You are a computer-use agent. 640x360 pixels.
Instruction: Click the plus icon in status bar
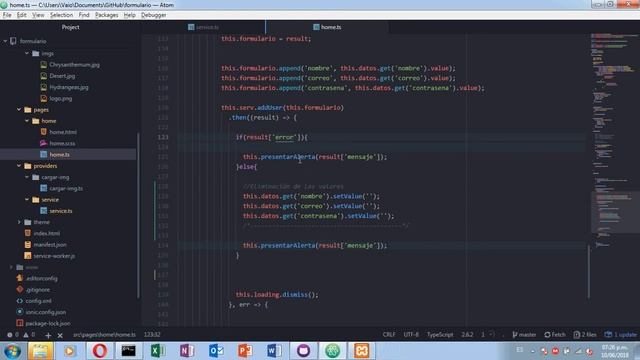[48, 335]
